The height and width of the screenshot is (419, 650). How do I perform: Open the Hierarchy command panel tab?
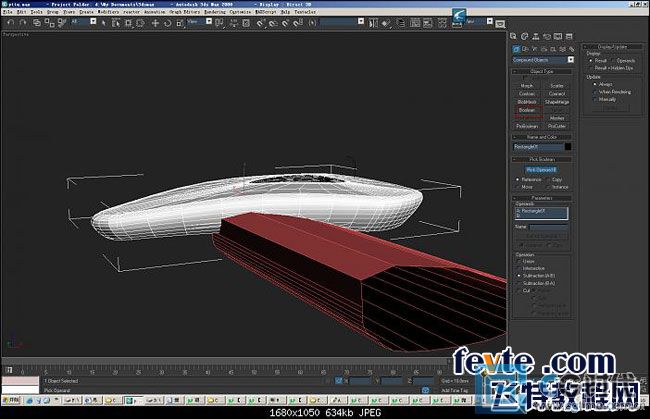point(536,36)
